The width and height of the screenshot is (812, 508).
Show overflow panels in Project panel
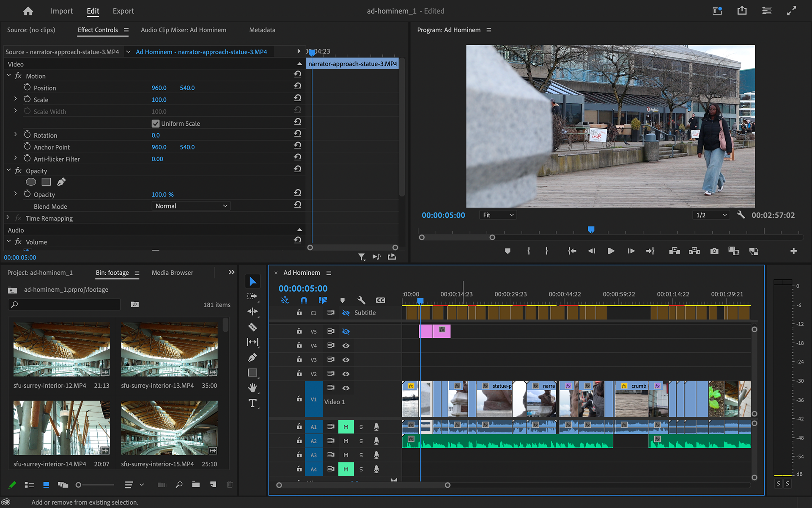pyautogui.click(x=231, y=272)
